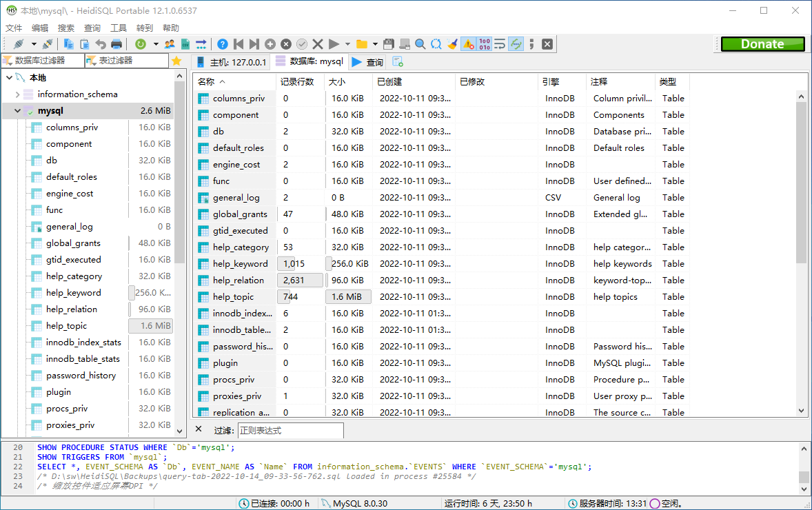Click the paste toolbar icon

[84, 44]
